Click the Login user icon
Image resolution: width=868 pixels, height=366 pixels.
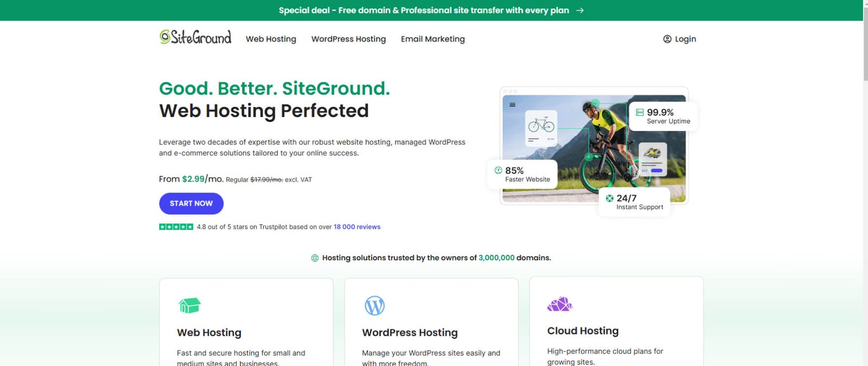(667, 39)
